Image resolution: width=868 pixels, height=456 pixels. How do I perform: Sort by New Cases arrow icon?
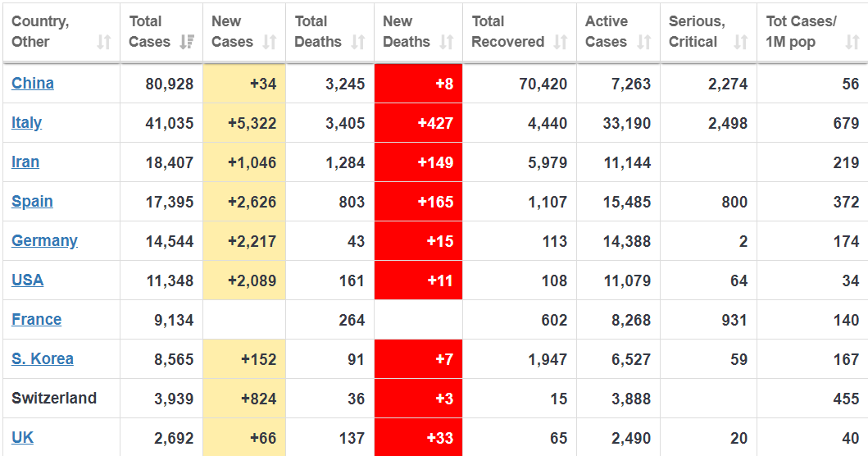pos(269,42)
